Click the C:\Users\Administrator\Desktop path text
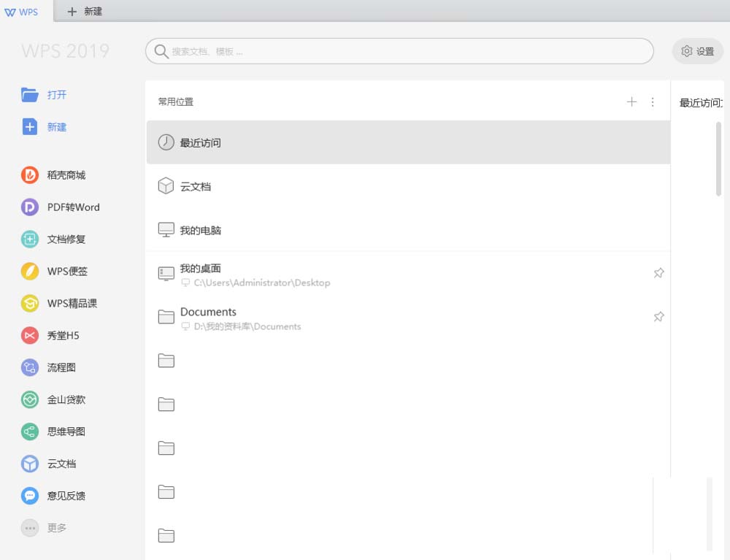The height and width of the screenshot is (560, 730). (262, 283)
